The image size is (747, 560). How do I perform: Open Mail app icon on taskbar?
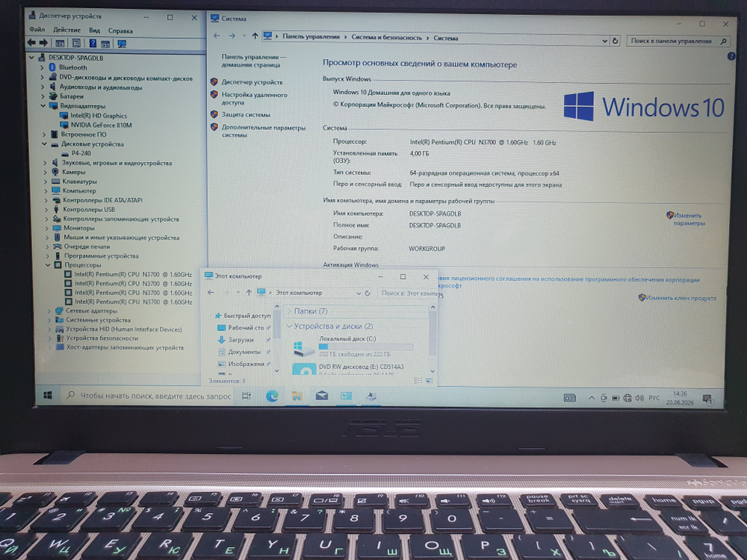coord(321,396)
